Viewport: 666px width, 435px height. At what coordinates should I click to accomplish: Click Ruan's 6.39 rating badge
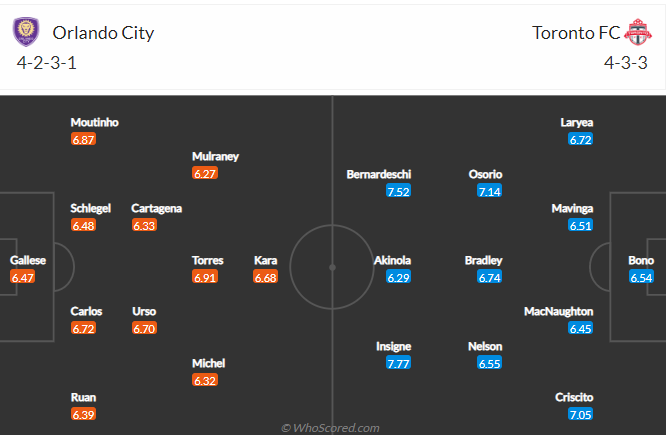point(83,415)
